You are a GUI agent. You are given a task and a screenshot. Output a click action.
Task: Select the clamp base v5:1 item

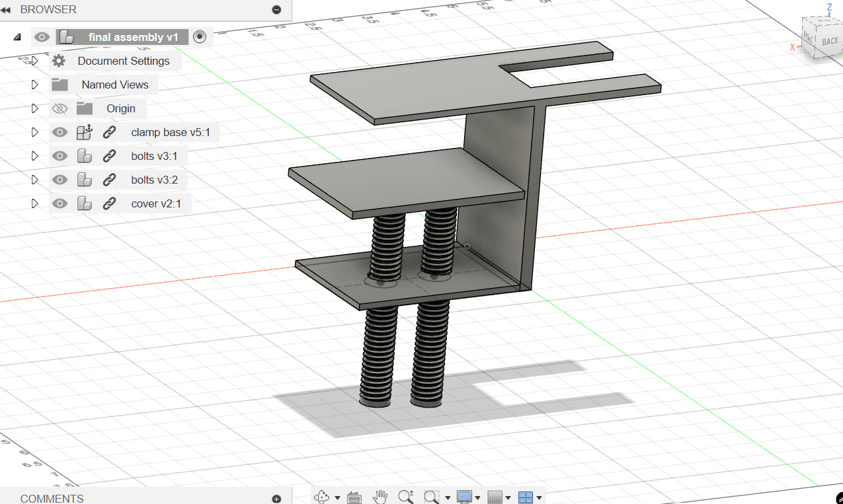coord(171,132)
